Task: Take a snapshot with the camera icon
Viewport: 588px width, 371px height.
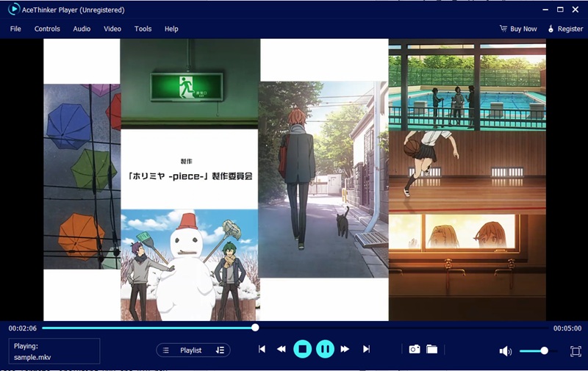Action: (415, 350)
